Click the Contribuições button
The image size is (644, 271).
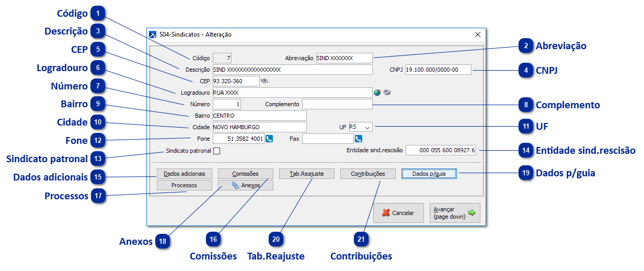tap(367, 174)
